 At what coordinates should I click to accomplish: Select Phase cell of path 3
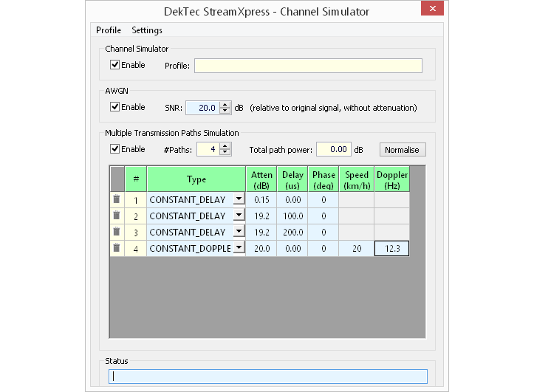(x=324, y=233)
